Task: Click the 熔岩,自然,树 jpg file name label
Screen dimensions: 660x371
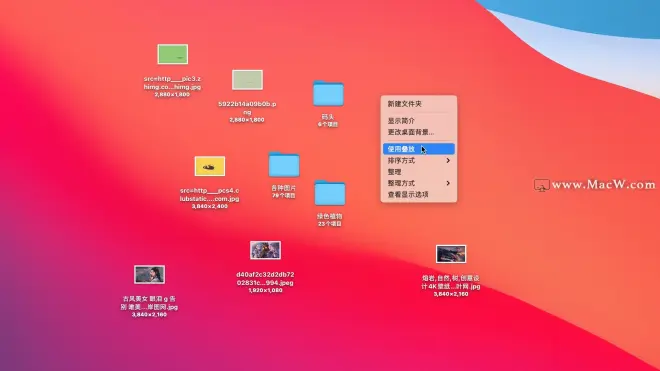Action: pos(451,282)
